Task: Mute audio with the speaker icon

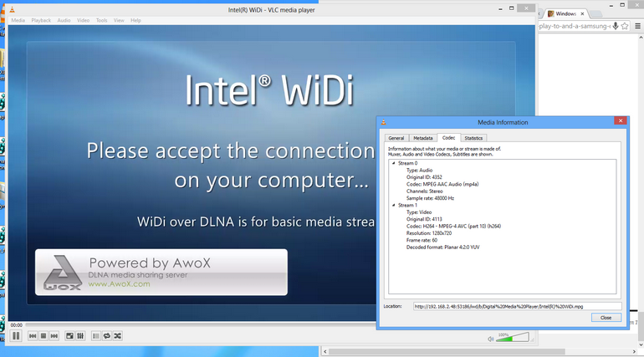Action: coord(490,339)
